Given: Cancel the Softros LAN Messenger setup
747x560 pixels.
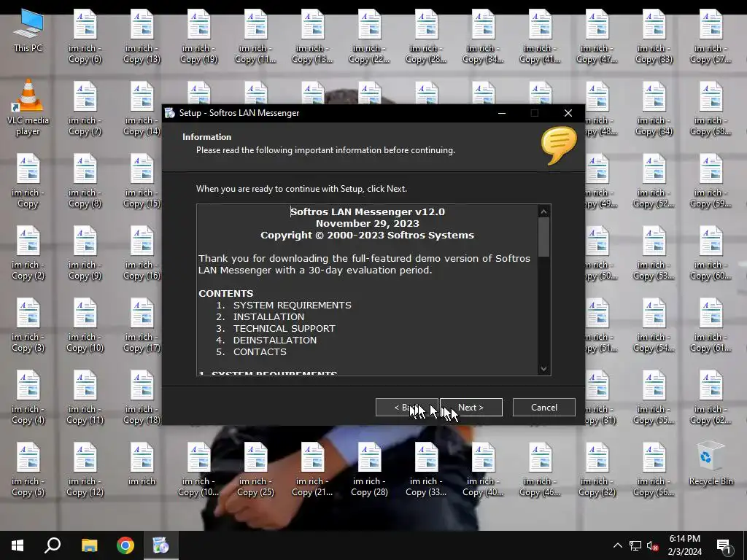Looking at the screenshot, I should click(x=543, y=407).
